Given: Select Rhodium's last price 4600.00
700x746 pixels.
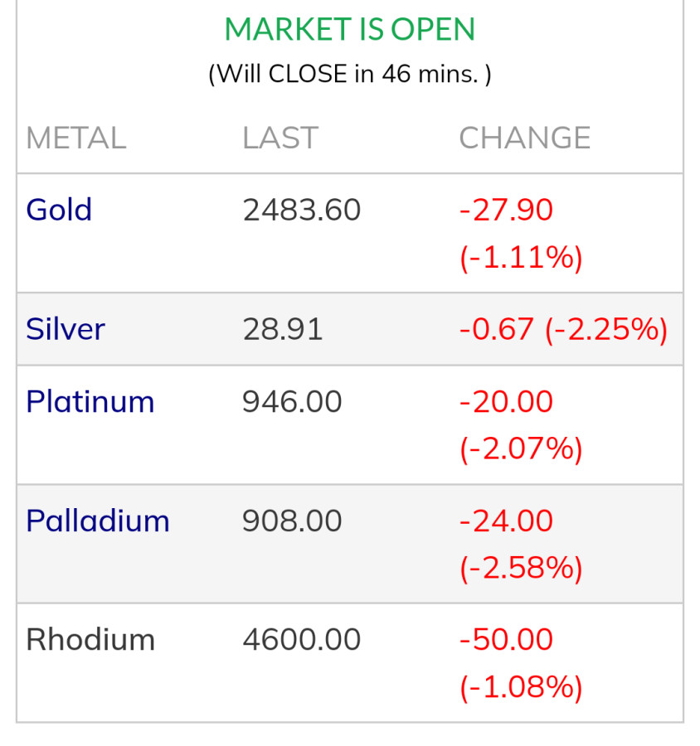Looking at the screenshot, I should [x=302, y=640].
